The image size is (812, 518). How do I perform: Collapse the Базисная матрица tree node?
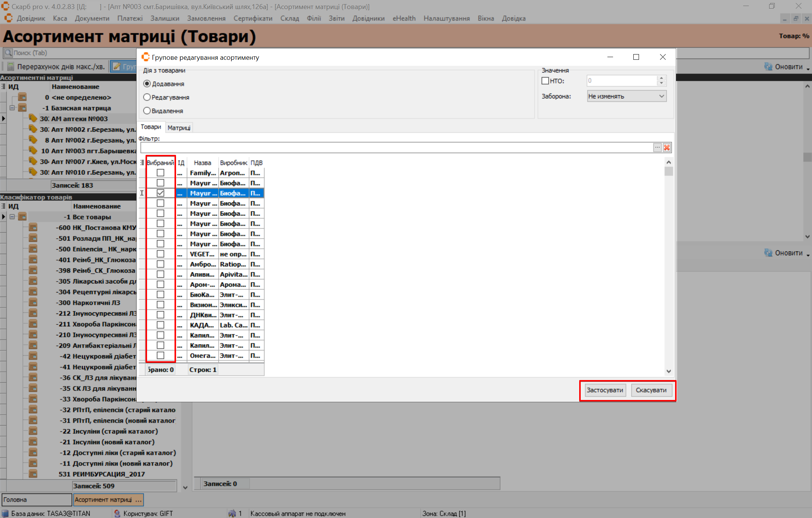[x=12, y=108]
